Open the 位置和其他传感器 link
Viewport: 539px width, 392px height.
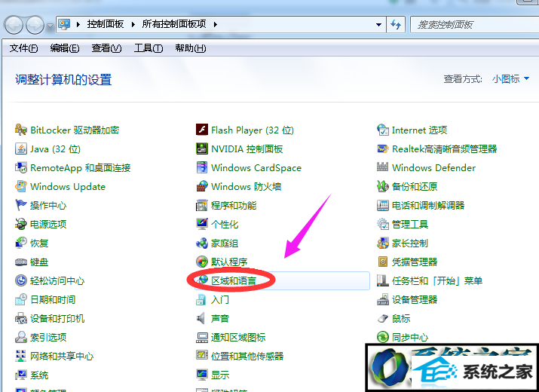(x=247, y=356)
